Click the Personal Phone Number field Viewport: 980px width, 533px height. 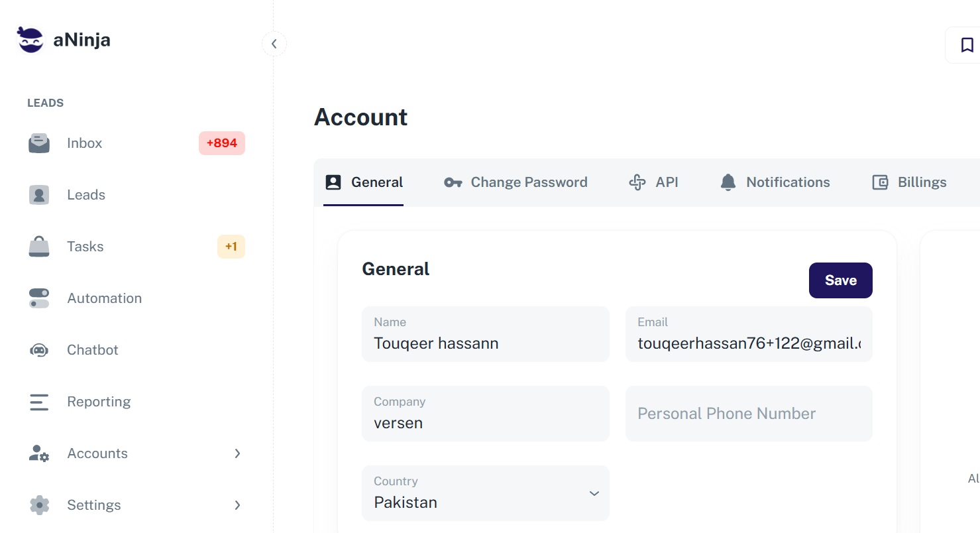[x=749, y=414]
